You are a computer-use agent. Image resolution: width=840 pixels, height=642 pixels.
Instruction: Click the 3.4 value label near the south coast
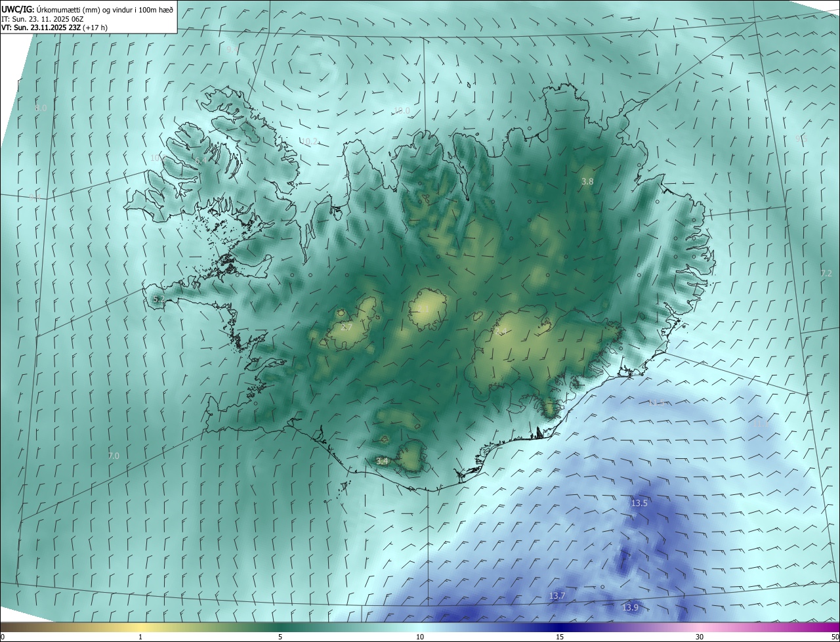[382, 461]
